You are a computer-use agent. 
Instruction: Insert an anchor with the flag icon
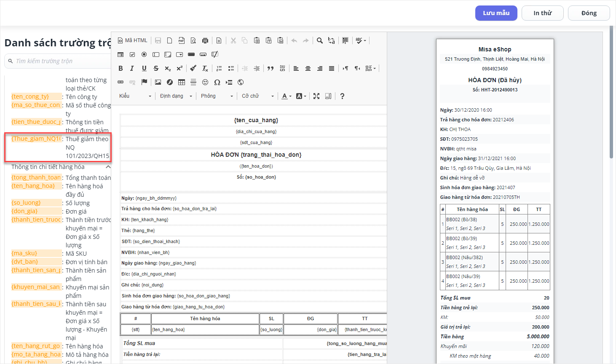144,82
